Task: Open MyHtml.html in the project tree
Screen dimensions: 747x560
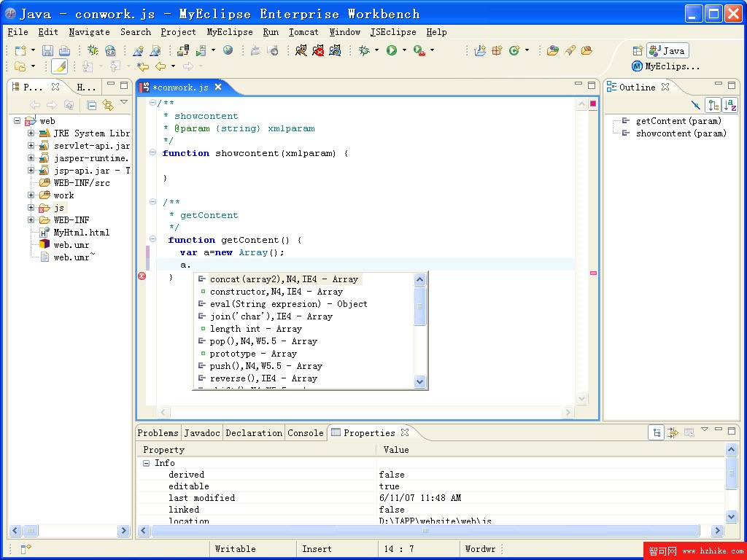Action: click(x=81, y=233)
